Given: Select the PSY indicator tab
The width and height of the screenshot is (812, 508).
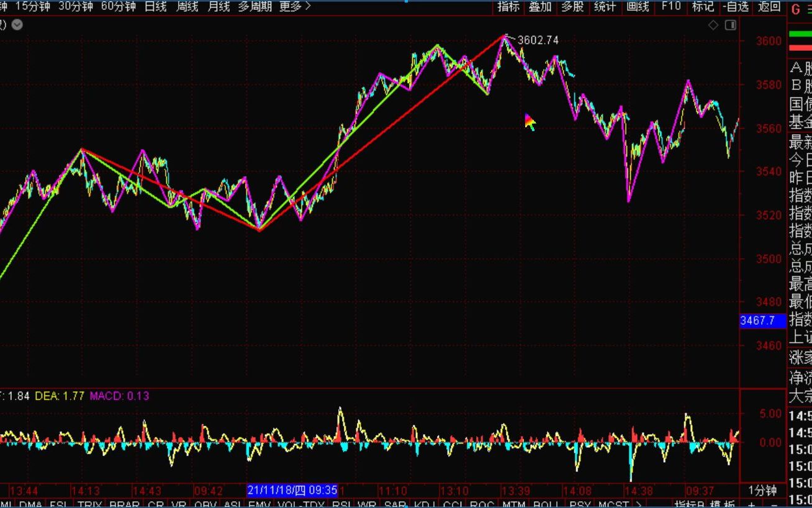Looking at the screenshot, I should tap(580, 505).
